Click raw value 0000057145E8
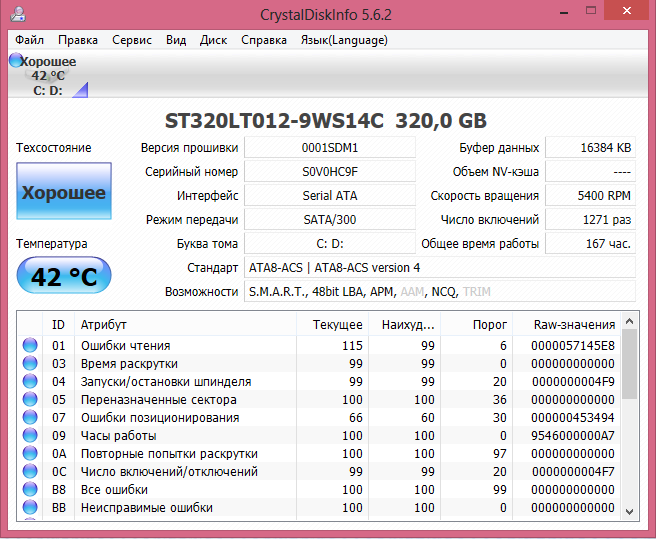 tap(573, 346)
